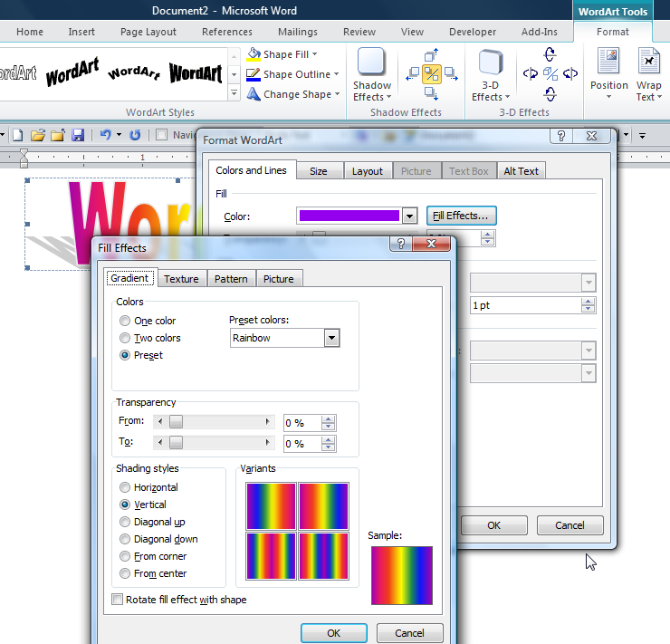The width and height of the screenshot is (670, 644).
Task: Expand the Change Shape dropdown arrow
Action: click(337, 94)
